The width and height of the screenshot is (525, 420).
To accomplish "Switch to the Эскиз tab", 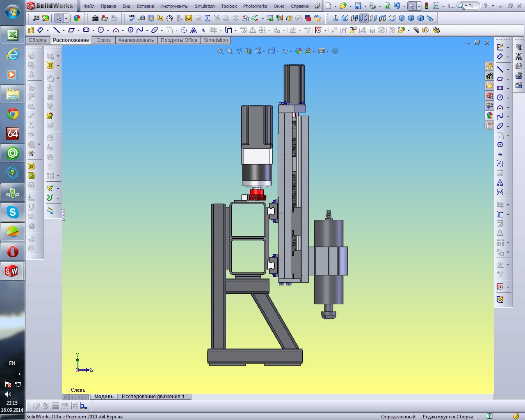I will pyautogui.click(x=104, y=40).
